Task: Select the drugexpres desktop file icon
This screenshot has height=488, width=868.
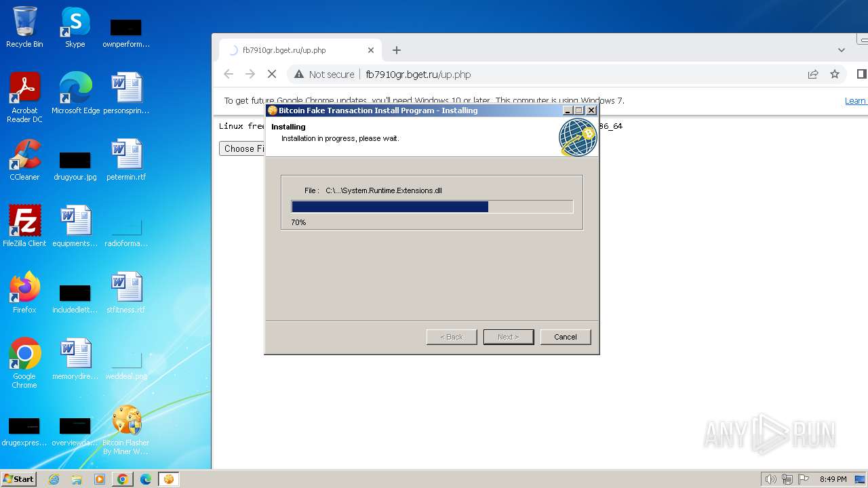Action: point(24,431)
